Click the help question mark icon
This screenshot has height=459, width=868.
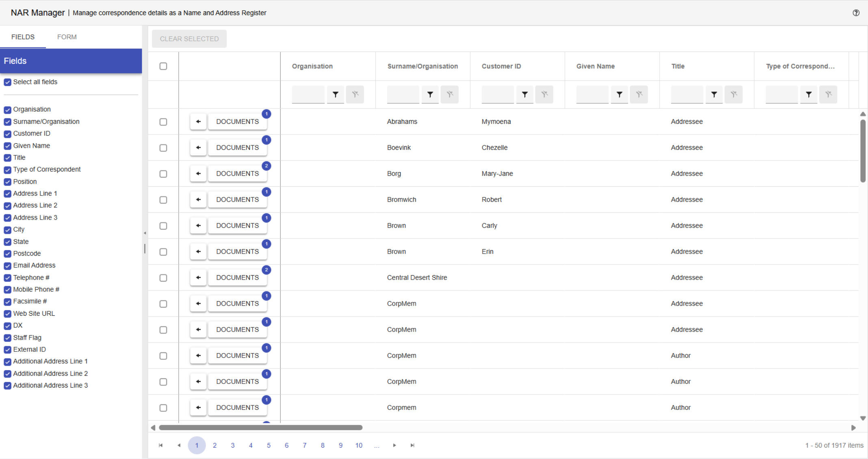point(856,13)
